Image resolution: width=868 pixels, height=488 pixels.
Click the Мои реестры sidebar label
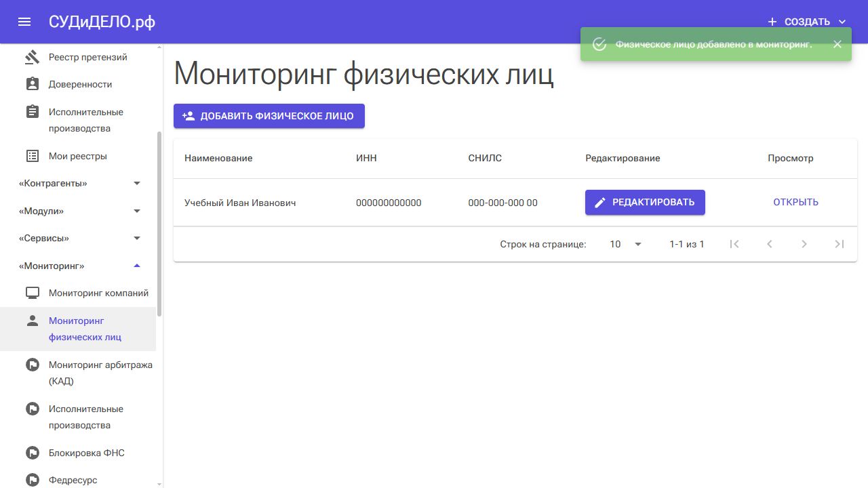78,156
